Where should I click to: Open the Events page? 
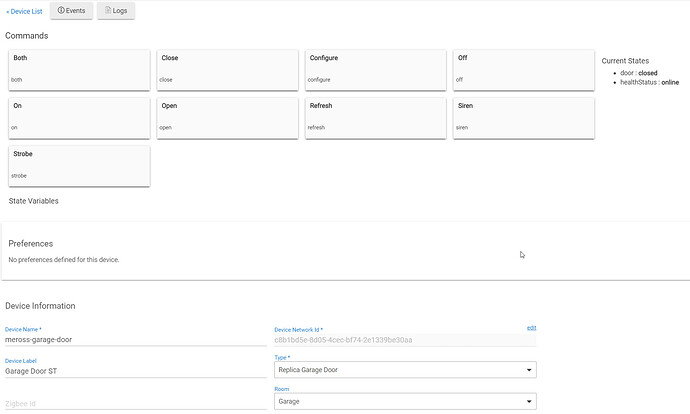pos(70,10)
